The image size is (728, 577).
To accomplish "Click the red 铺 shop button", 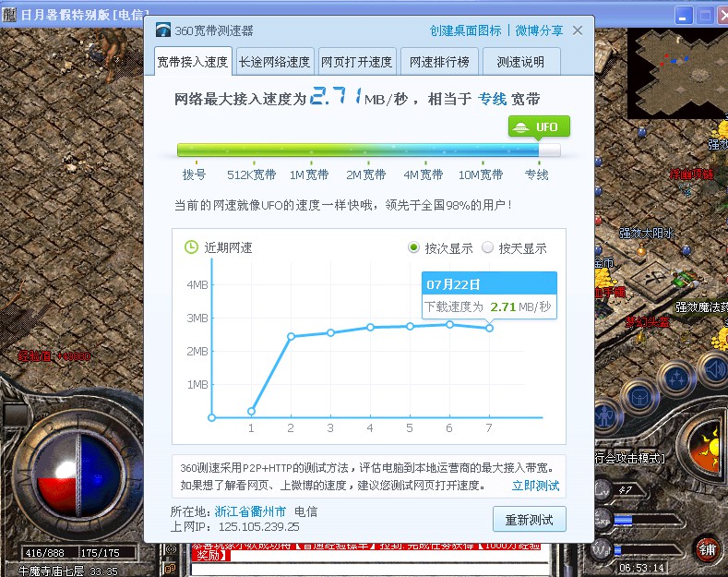I will pos(708,549).
